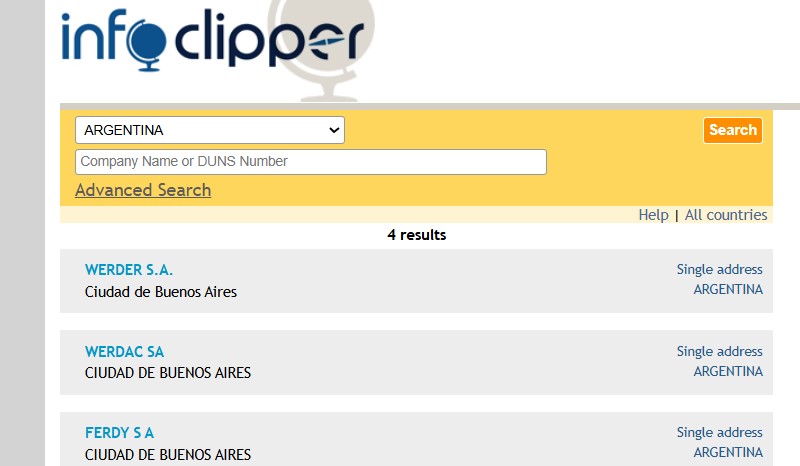The width and height of the screenshot is (800, 466).
Task: Click ARGENTINA in the WERDER S.A. row
Action: pyautogui.click(x=728, y=289)
